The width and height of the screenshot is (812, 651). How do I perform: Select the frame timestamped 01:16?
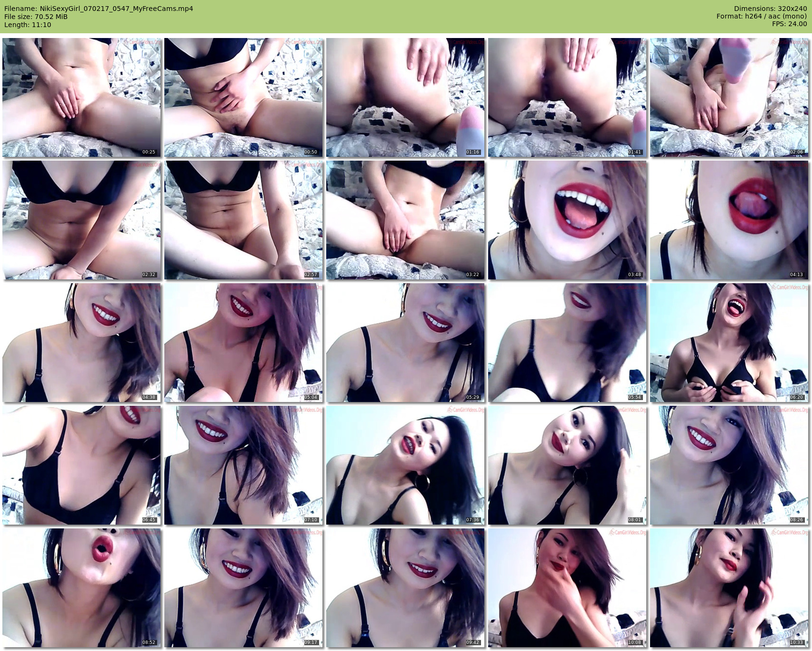[x=406, y=97]
